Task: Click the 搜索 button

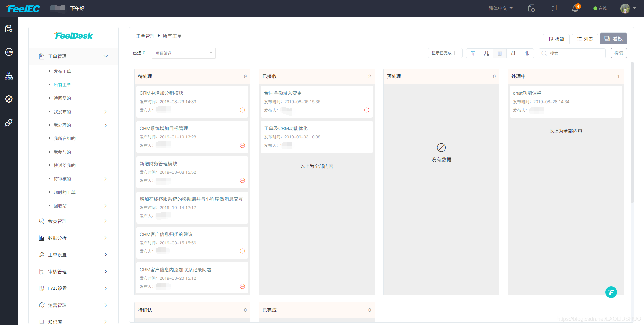Action: tap(619, 53)
